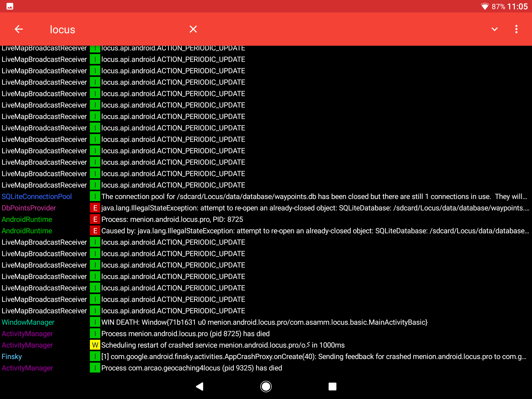This screenshot has width=532, height=399.
Task: Select AndroidRuntime 'Process: menion.android.locus.pro' line
Action: tap(172, 220)
